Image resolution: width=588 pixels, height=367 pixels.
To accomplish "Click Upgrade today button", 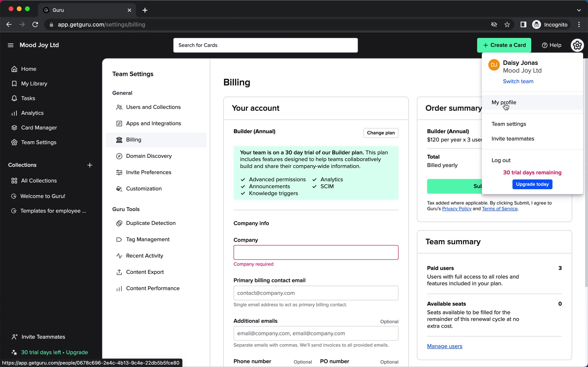I will pyautogui.click(x=532, y=184).
